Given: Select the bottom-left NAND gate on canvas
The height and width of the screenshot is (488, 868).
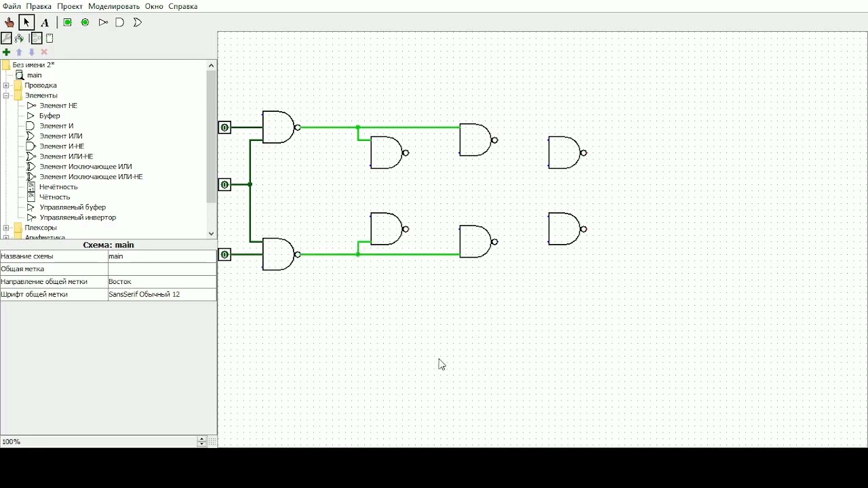Looking at the screenshot, I should click(279, 255).
